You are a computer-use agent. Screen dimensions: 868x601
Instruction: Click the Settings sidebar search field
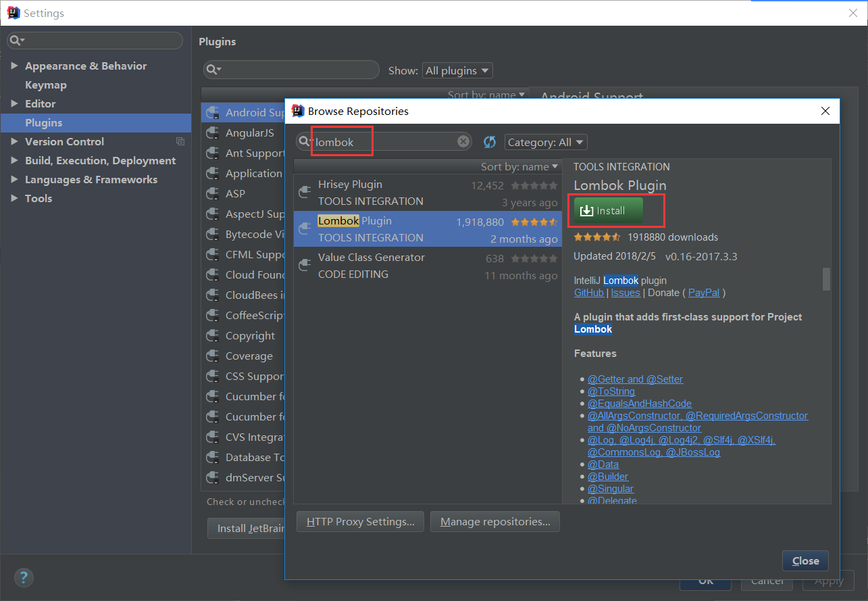(x=95, y=41)
